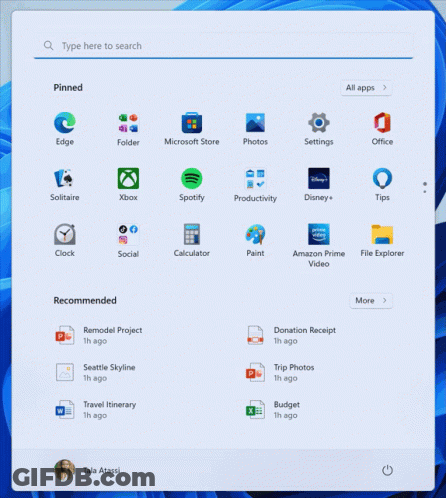Open the Trip Photos presentation
Viewport: 446px width, 498px height.
(280, 372)
